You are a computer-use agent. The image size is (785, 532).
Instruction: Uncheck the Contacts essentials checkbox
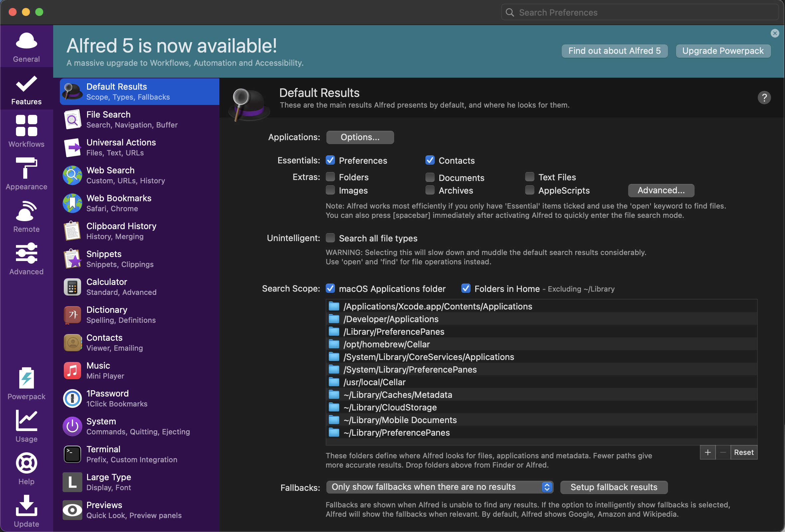[430, 160]
